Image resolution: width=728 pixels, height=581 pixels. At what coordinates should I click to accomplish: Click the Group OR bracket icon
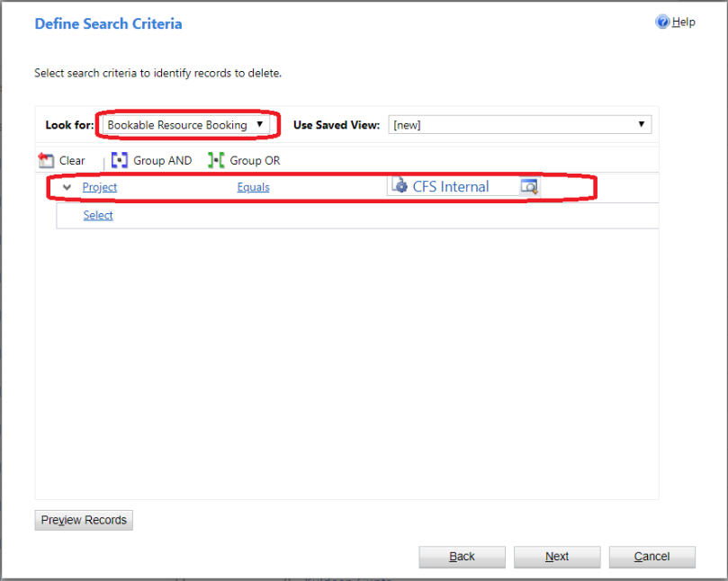tap(216, 160)
